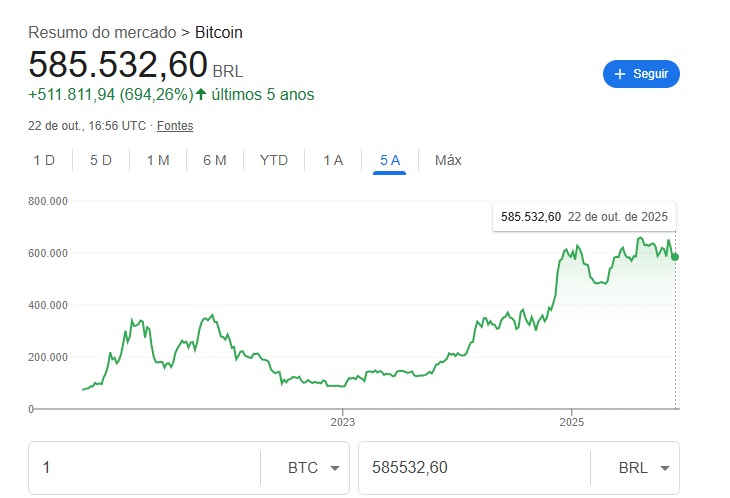Click the 200.000 axis label
The width and height of the screenshot is (730, 498).
(x=48, y=357)
